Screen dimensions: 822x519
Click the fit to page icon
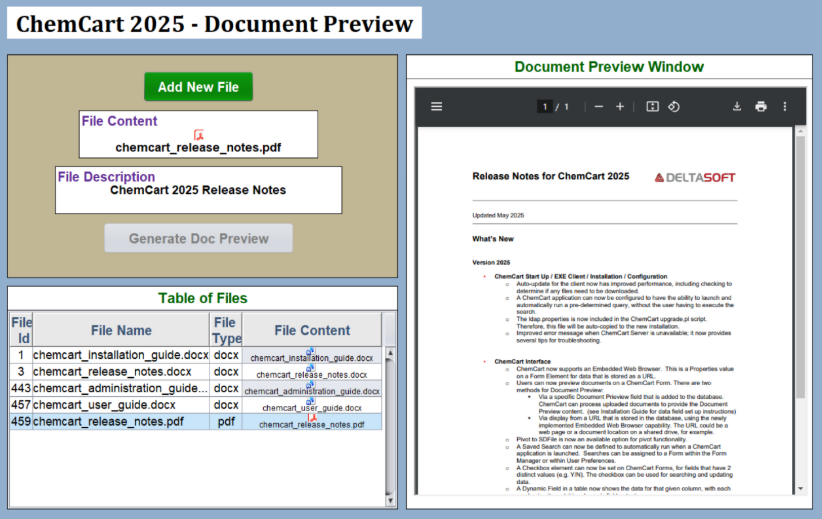point(652,107)
